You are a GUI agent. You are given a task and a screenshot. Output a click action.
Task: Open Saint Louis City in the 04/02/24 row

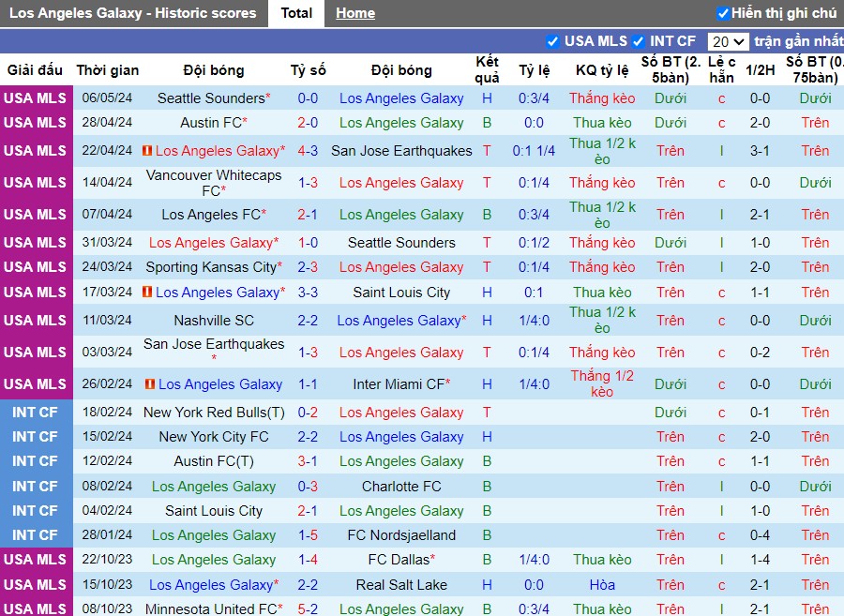(214, 511)
